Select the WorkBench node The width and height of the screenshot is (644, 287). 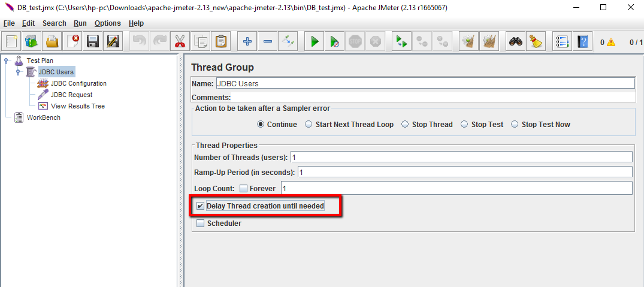pyautogui.click(x=44, y=118)
